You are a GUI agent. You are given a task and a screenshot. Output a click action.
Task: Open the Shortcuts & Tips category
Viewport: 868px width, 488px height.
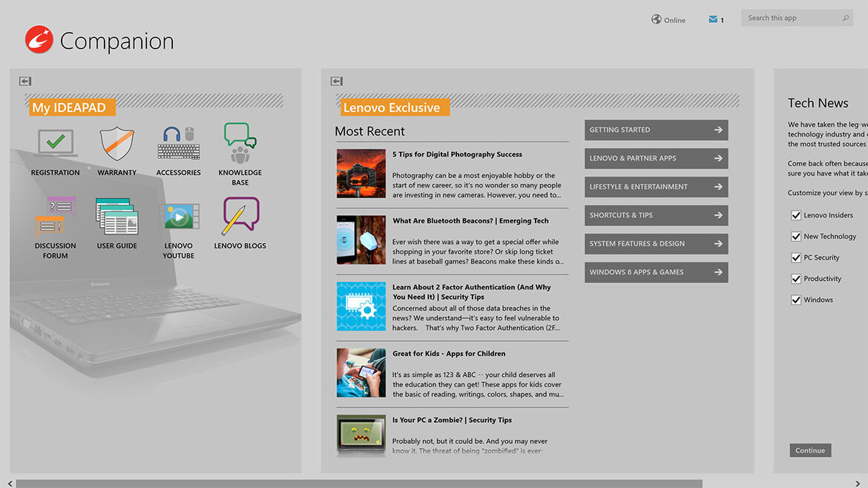[x=656, y=216]
